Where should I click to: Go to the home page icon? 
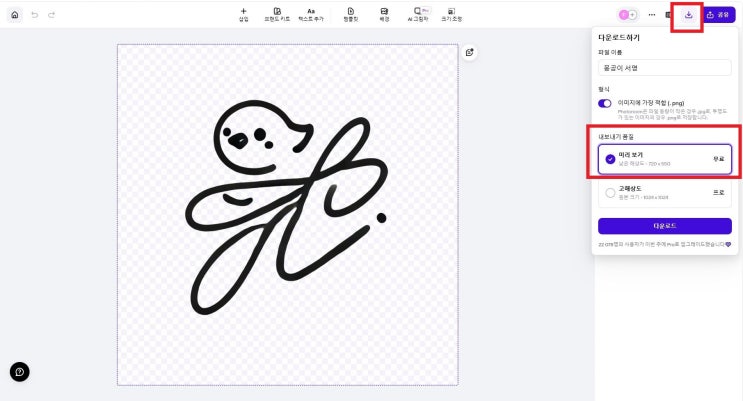pyautogui.click(x=14, y=15)
